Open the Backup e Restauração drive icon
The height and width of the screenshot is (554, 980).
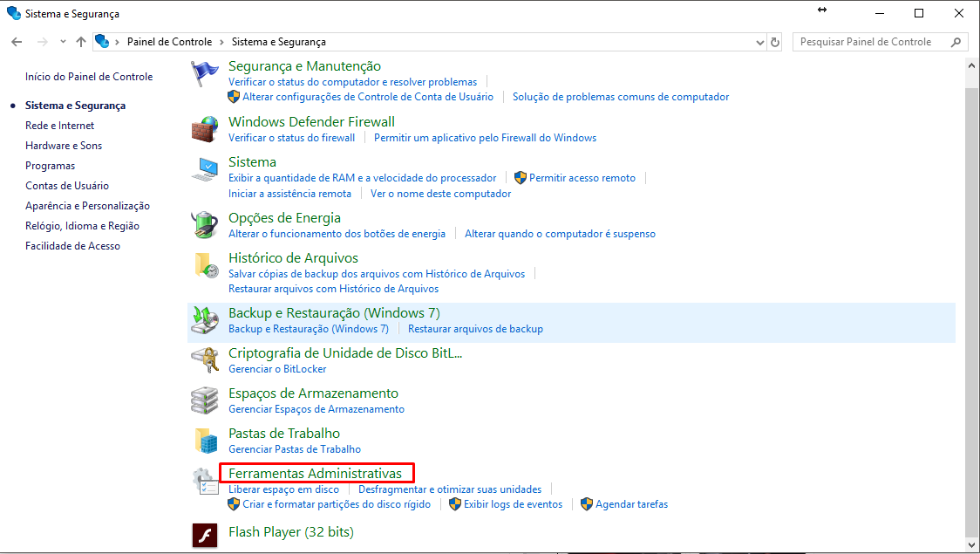(x=204, y=320)
